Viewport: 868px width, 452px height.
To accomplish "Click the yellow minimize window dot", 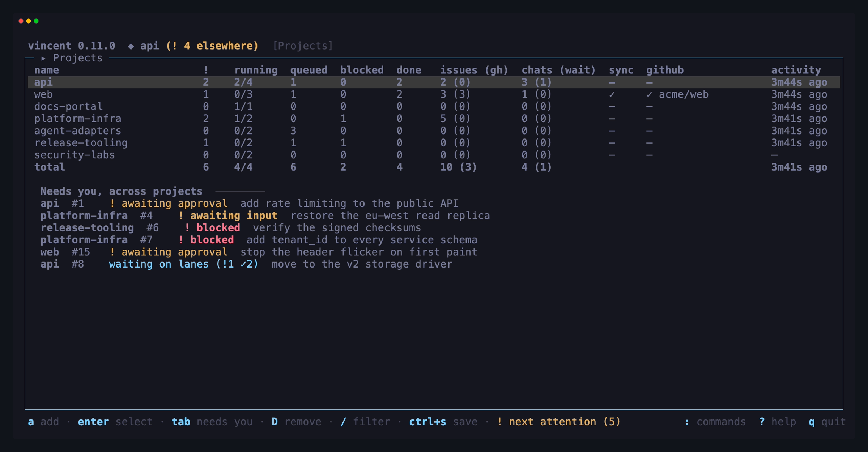I will [29, 21].
